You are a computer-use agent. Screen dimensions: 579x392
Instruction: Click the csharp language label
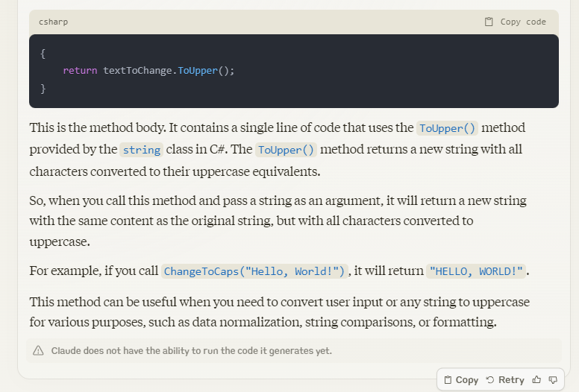54,22
